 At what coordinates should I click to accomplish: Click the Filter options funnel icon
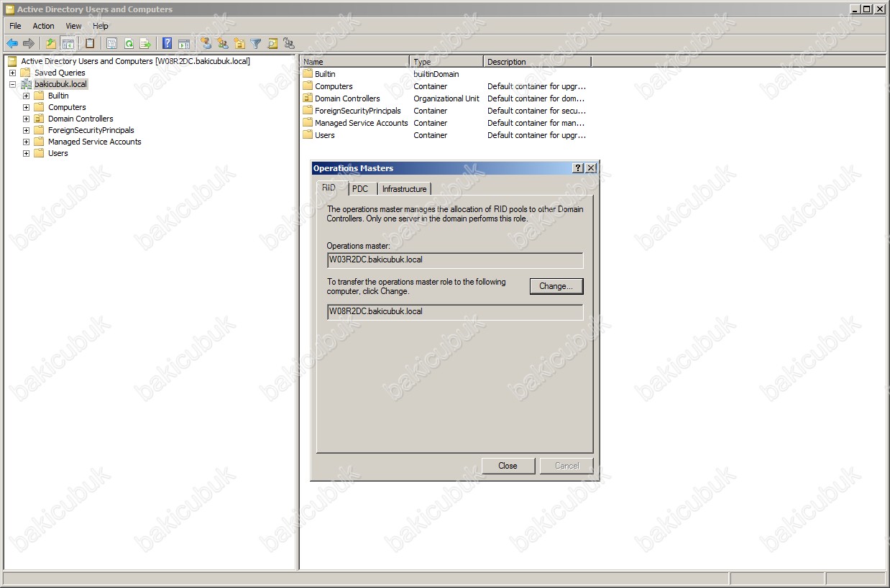(256, 44)
